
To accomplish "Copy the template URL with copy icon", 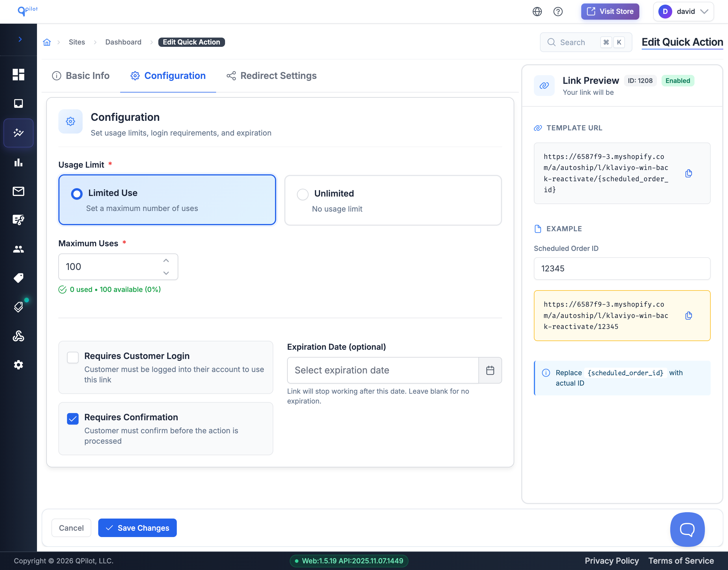I will pyautogui.click(x=688, y=173).
